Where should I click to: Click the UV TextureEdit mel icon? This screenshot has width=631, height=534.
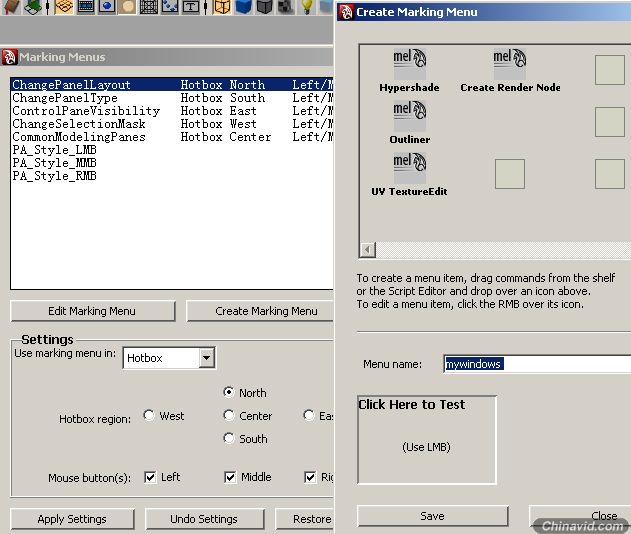[x=409, y=168]
